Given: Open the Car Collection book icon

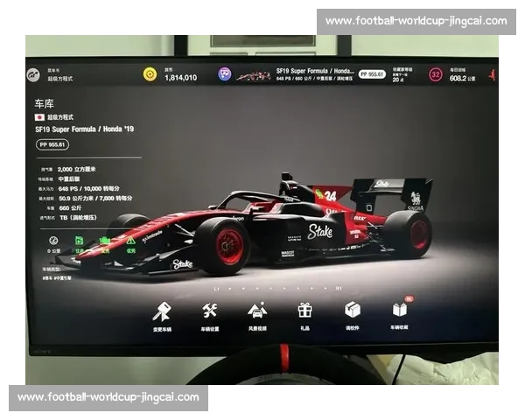Looking at the screenshot, I should [x=400, y=310].
